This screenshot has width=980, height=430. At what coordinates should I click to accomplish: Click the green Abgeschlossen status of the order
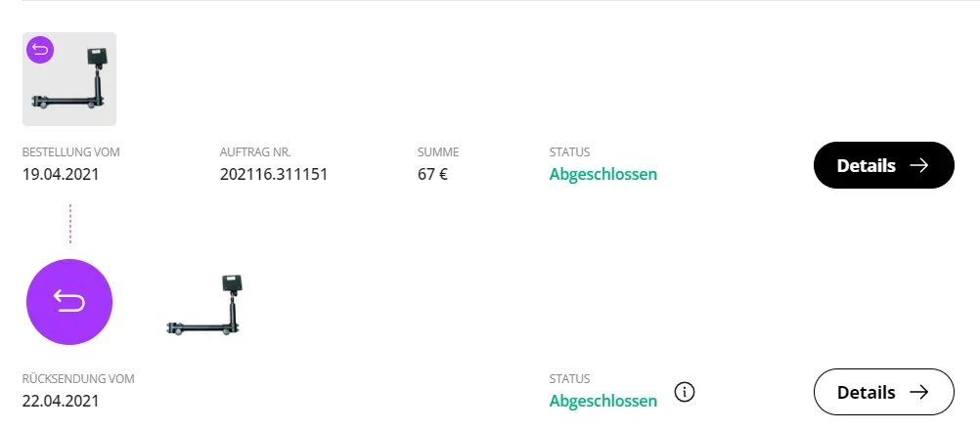[603, 175]
